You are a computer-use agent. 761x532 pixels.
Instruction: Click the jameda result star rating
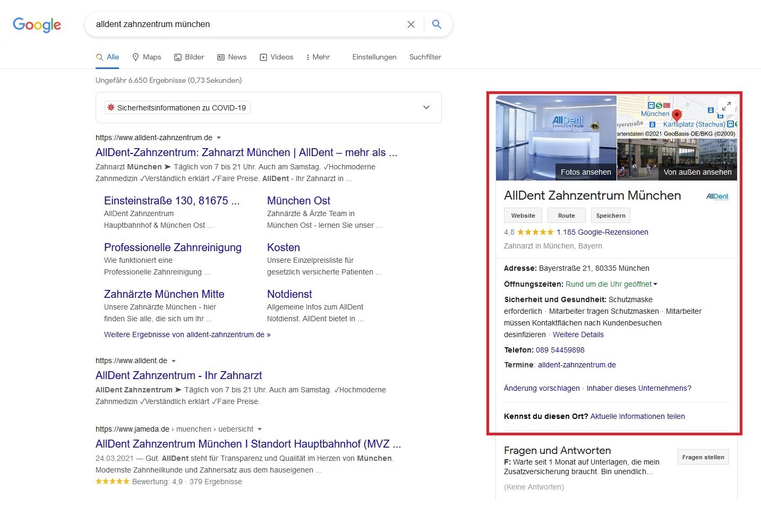pos(112,482)
